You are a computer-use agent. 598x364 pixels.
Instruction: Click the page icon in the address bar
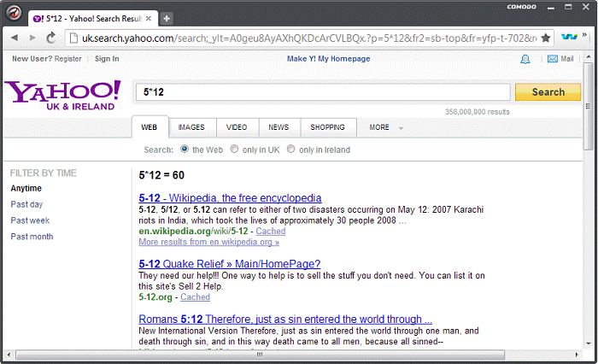73,38
